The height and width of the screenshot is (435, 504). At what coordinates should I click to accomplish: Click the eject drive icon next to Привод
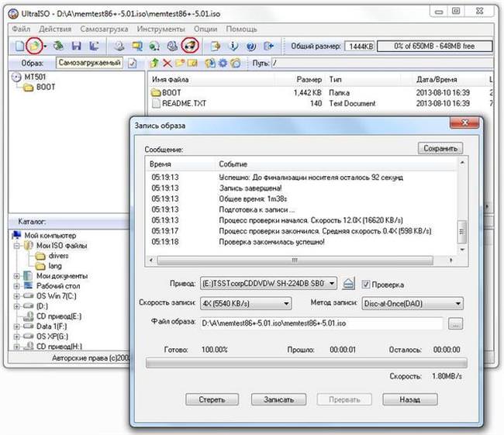(x=348, y=284)
